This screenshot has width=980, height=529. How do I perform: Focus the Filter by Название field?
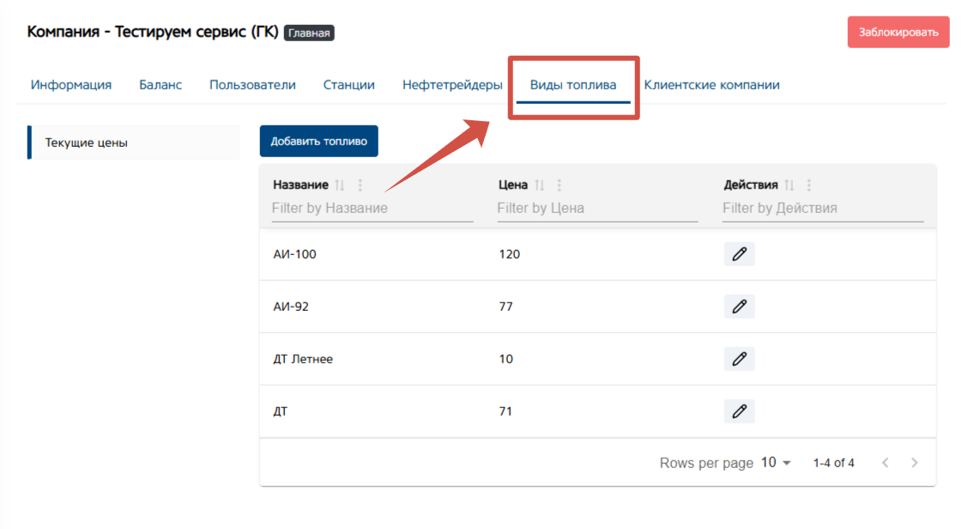point(372,208)
